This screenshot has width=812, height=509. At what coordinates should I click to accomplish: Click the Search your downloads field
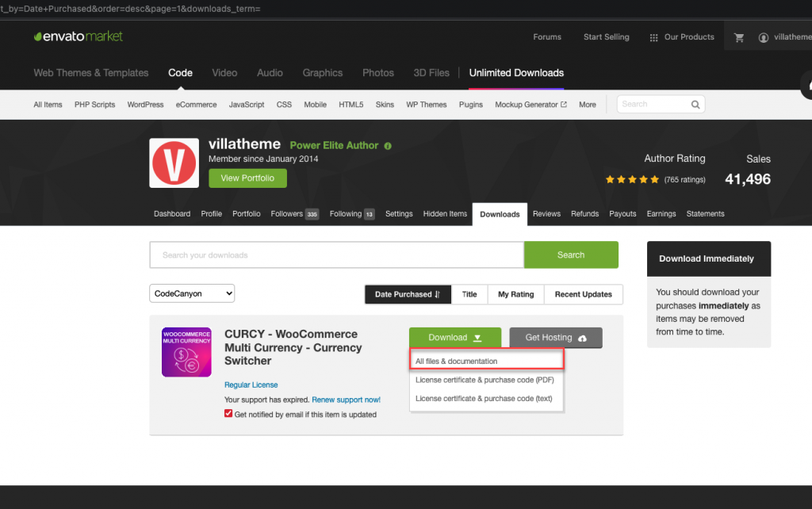pyautogui.click(x=336, y=255)
